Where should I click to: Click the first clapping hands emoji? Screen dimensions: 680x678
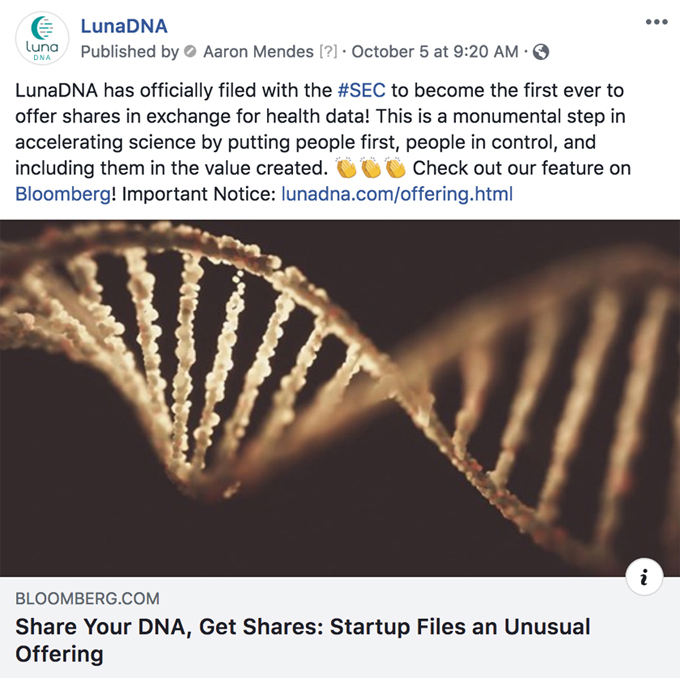pos(347,167)
